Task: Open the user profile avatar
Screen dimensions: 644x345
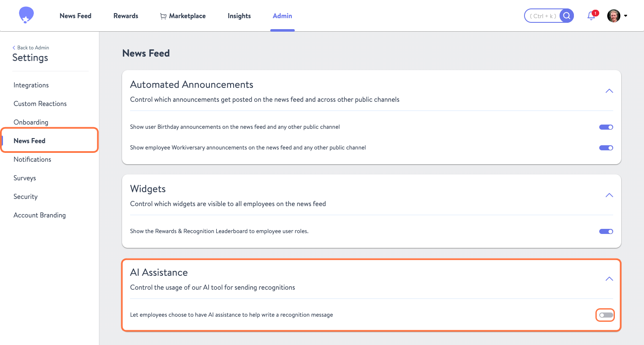Action: 614,16
